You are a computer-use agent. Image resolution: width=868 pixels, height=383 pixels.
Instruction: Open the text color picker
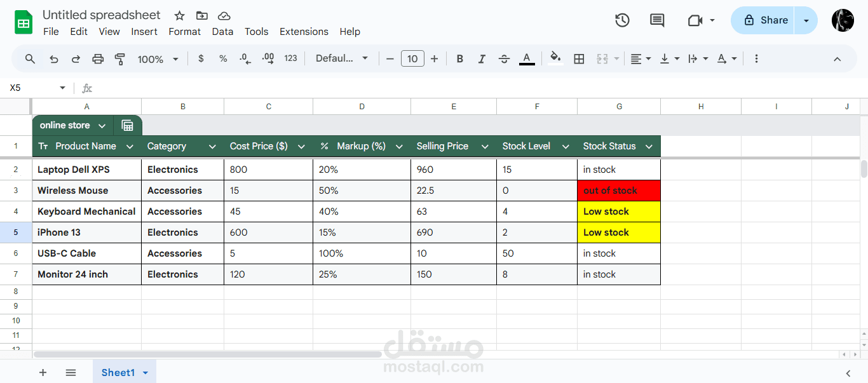point(527,58)
